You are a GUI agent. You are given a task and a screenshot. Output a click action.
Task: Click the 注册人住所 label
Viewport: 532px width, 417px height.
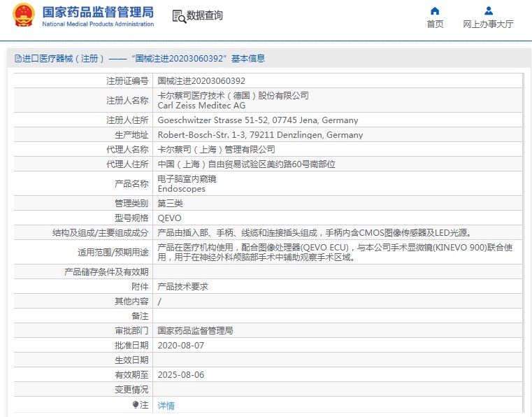[x=127, y=120]
